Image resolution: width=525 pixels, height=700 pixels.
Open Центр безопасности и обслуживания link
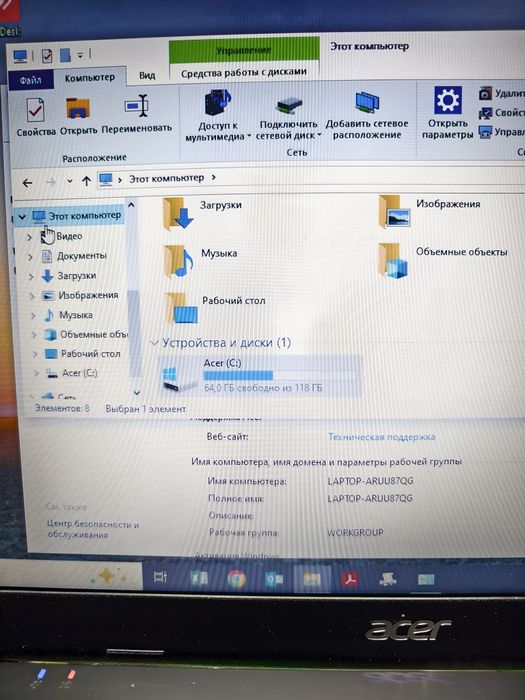pos(93,529)
